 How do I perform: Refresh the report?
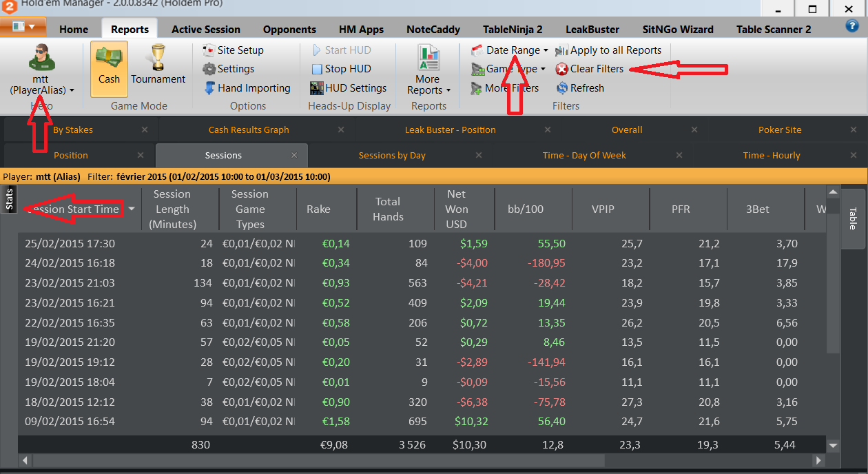[580, 88]
